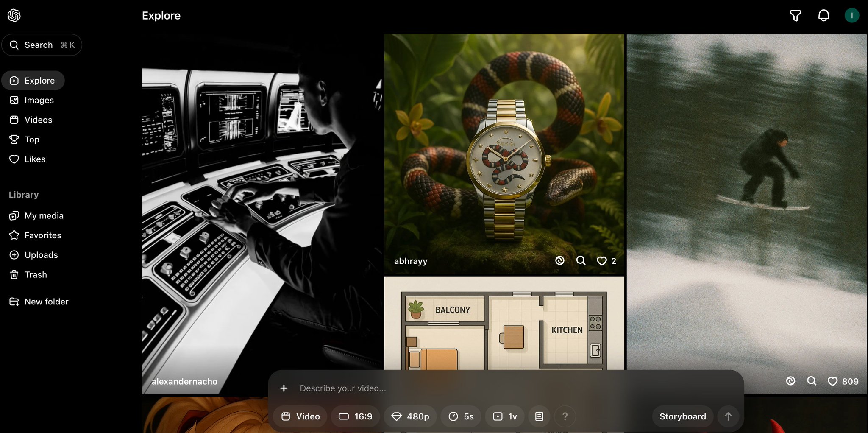The image size is (868, 433).
Task: Create a New folder
Action: tap(39, 302)
